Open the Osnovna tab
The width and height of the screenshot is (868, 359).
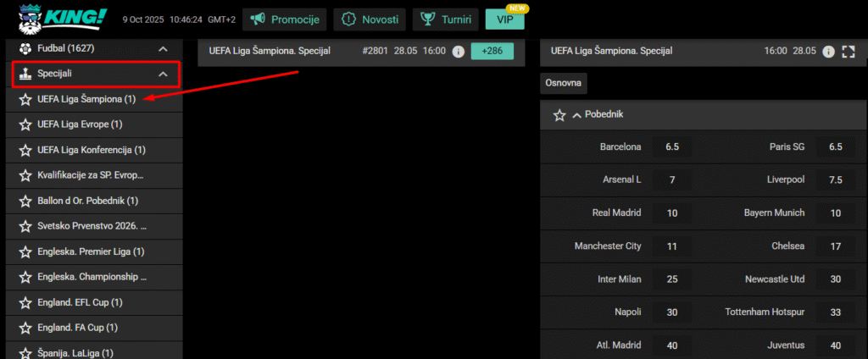[564, 83]
